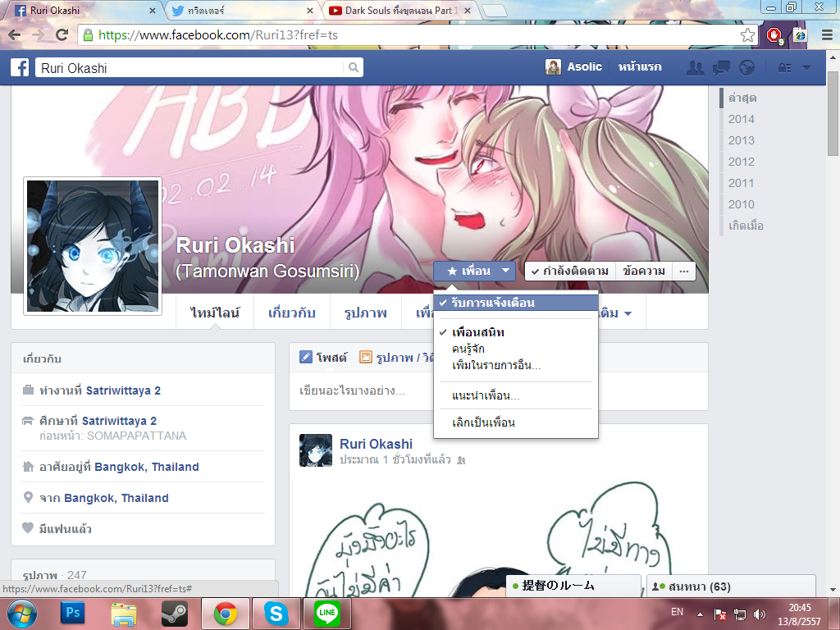Select คนรู้จัก acquaintances list option
Image resolution: width=840 pixels, height=630 pixels.
pos(515,349)
